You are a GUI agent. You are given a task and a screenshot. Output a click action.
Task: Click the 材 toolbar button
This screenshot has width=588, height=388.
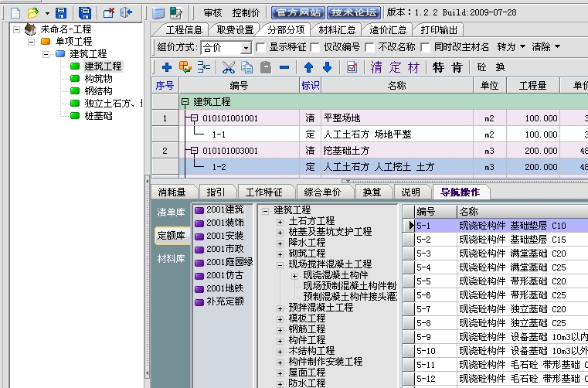[413, 67]
